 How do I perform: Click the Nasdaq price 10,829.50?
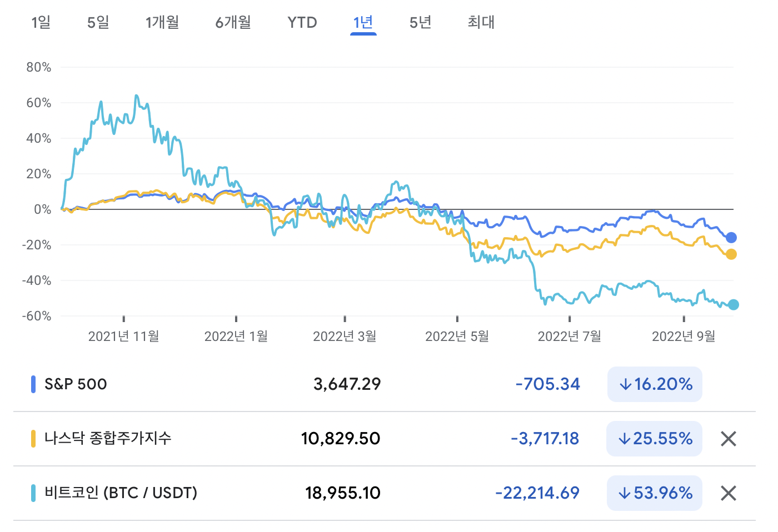click(341, 439)
